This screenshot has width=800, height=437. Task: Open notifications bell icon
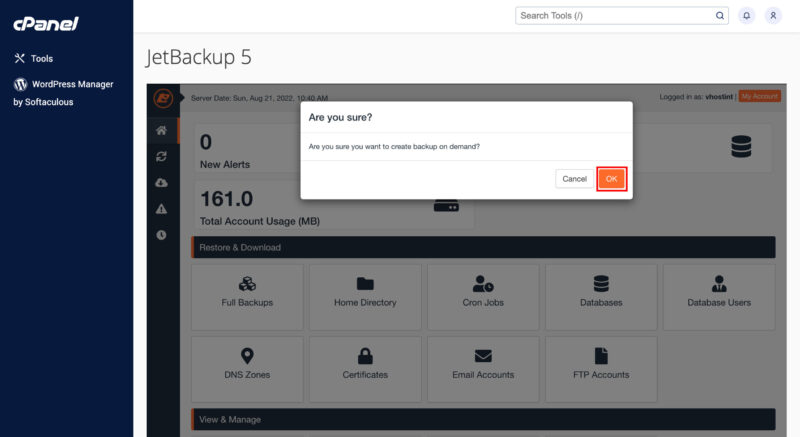[x=746, y=16]
